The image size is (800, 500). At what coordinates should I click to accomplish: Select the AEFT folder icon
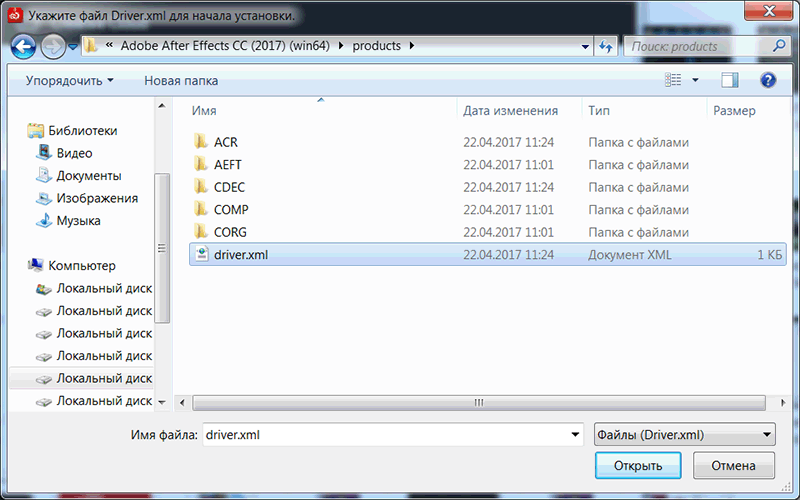[201, 164]
